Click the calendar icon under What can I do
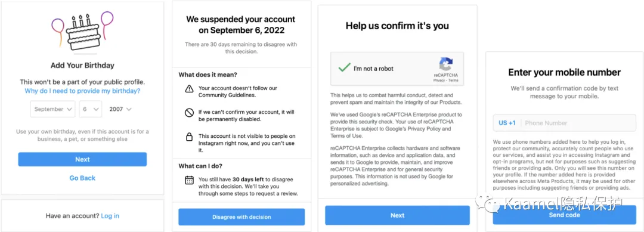 click(x=189, y=180)
